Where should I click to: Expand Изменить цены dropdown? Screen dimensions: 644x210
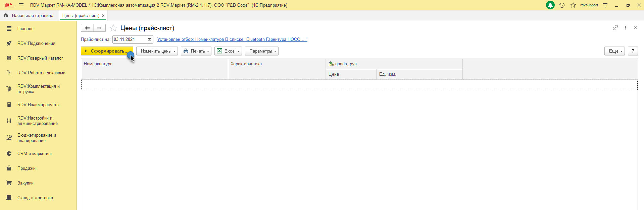point(157,51)
